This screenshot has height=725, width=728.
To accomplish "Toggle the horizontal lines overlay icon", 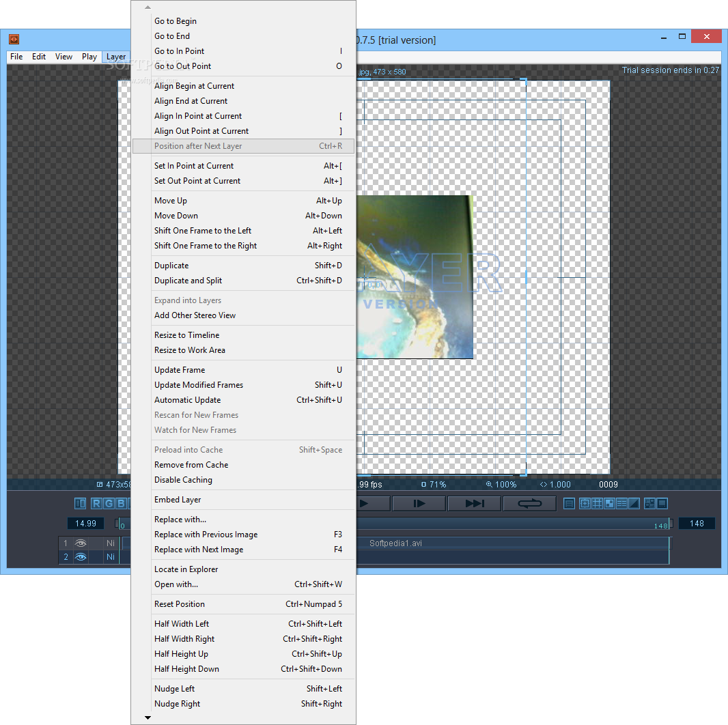I will (x=621, y=504).
